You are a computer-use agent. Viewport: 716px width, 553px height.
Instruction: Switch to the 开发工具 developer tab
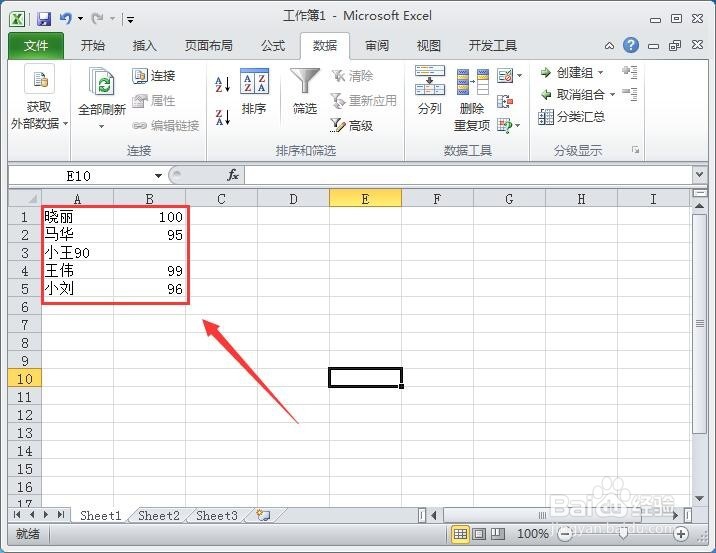click(x=492, y=46)
